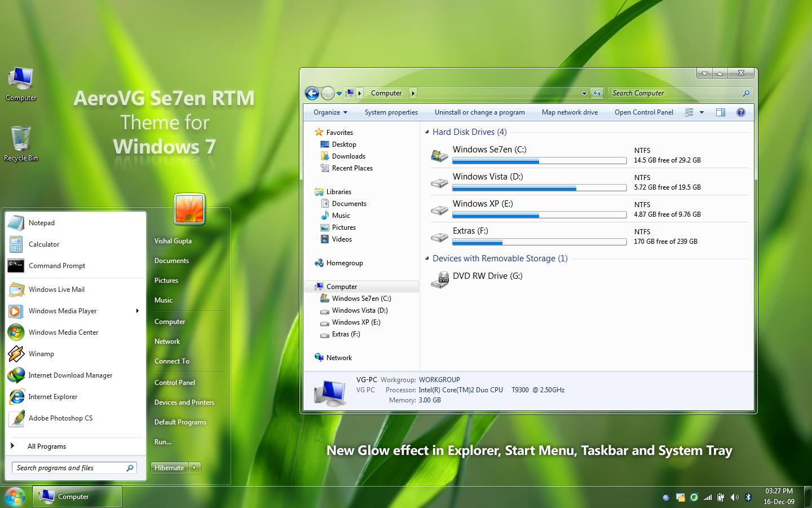Screen dimensions: 812x508
Task: Select Network in navigation pane
Action: (x=339, y=358)
